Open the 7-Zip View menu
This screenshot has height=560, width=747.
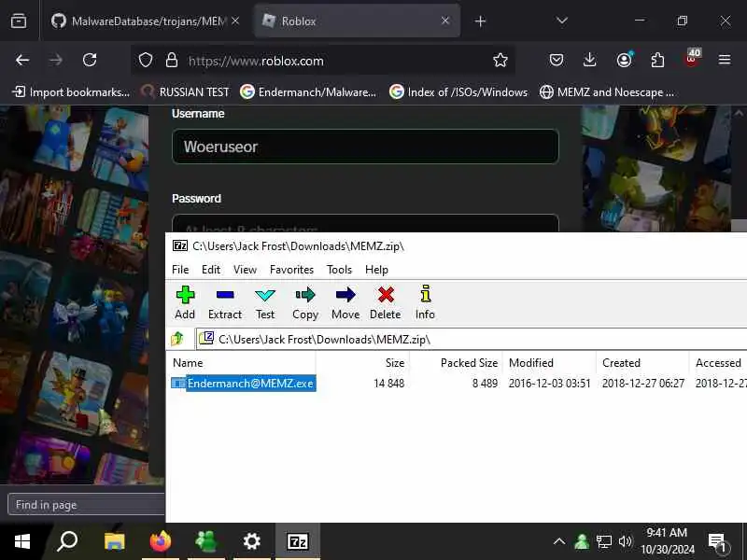pos(245,270)
